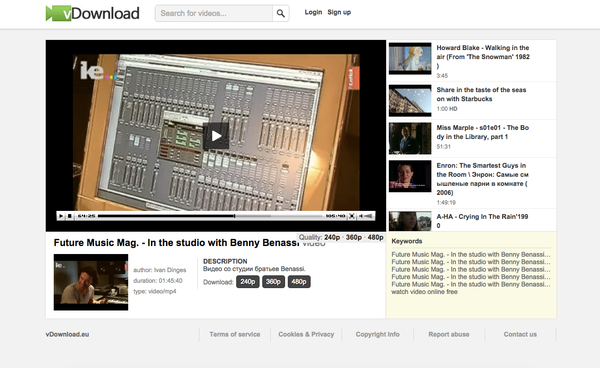The width and height of the screenshot is (600, 368).
Task: Download the video in 480p
Action: [x=299, y=282]
